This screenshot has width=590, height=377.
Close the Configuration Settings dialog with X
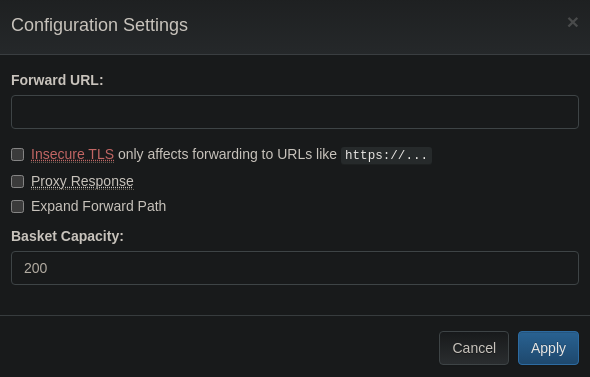[x=572, y=23]
